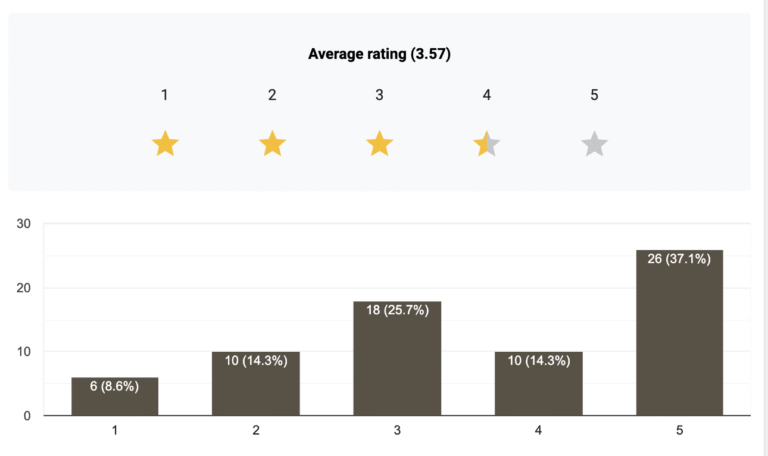Click the rating number 4 label above stars
The image size is (768, 456).
pyautogui.click(x=487, y=95)
